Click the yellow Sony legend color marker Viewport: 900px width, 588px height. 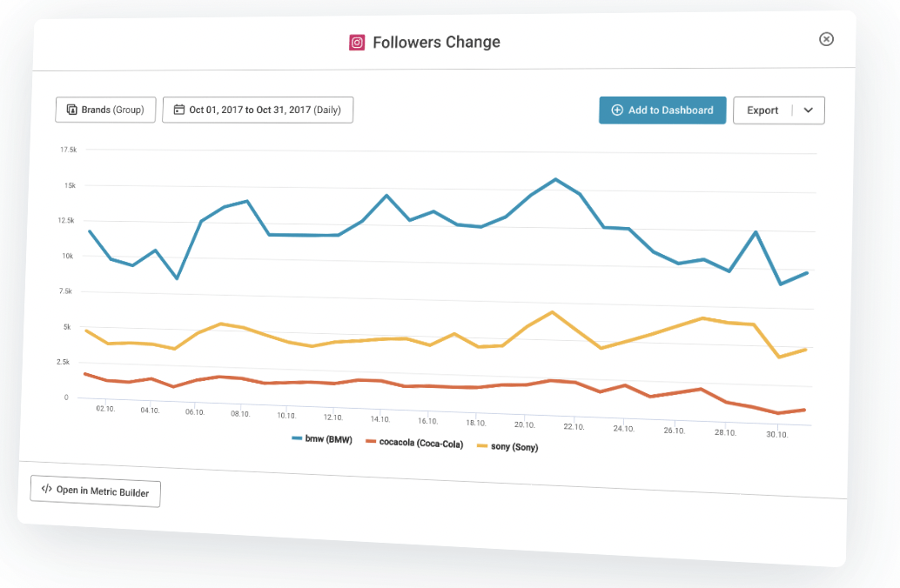click(482, 445)
